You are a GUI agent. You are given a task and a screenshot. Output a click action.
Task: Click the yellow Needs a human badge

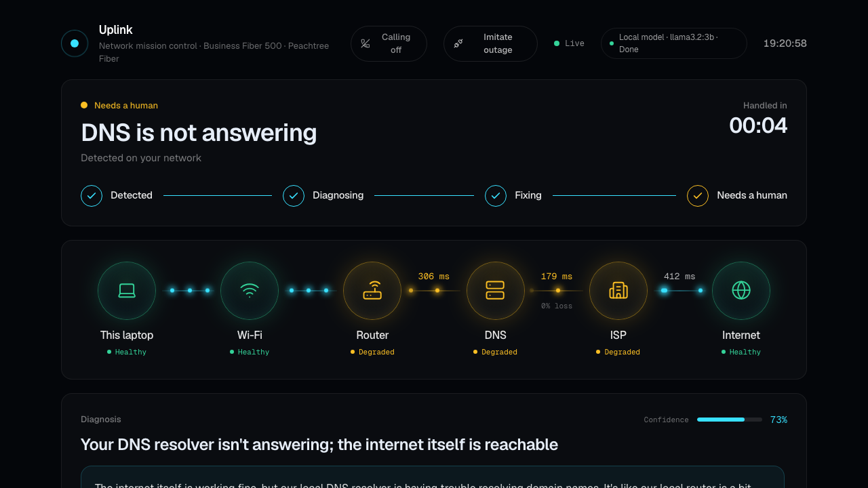coord(119,105)
